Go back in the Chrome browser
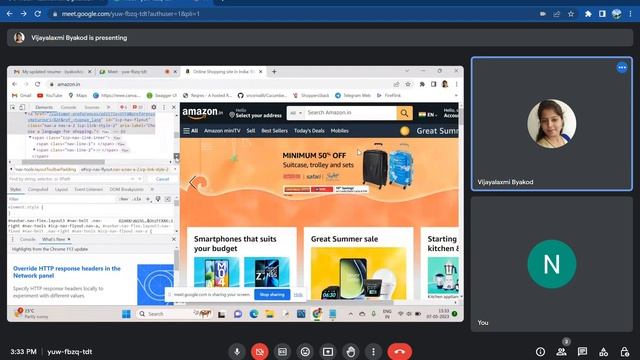 coord(9,14)
